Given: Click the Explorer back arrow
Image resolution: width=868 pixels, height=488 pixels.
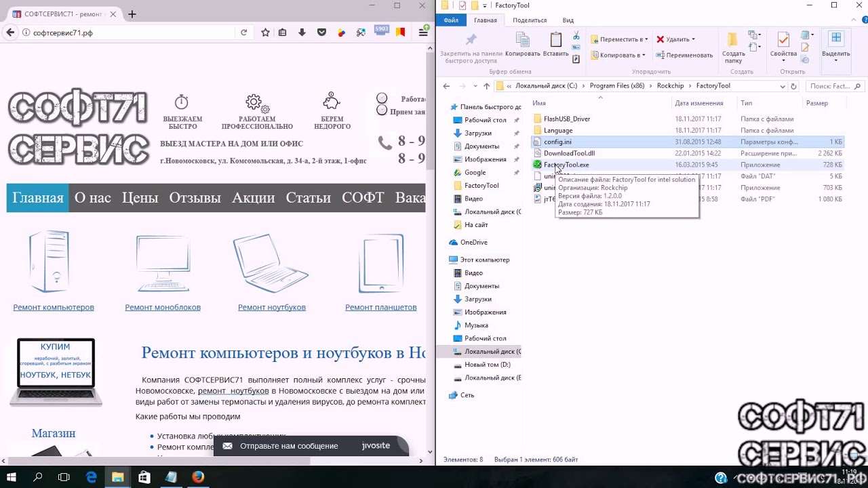Looking at the screenshot, I should point(446,86).
